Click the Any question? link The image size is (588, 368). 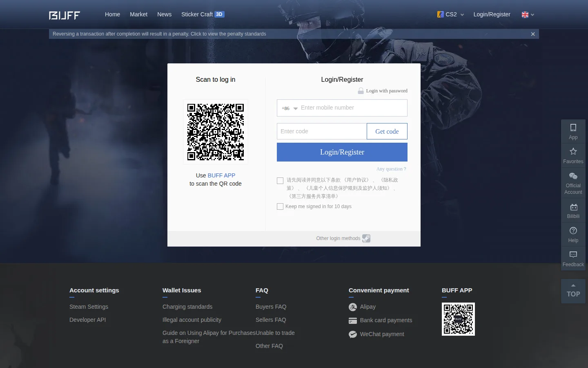[391, 169]
